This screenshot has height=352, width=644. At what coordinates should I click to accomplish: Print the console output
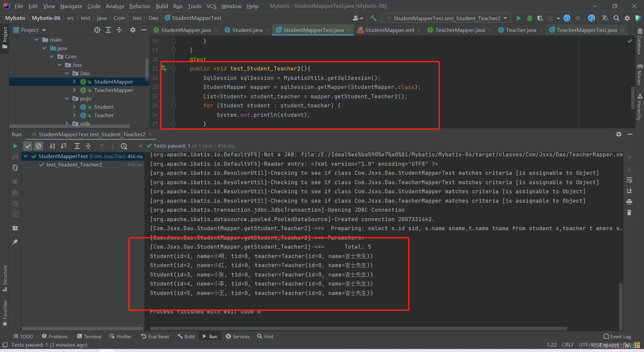pyautogui.click(x=629, y=202)
